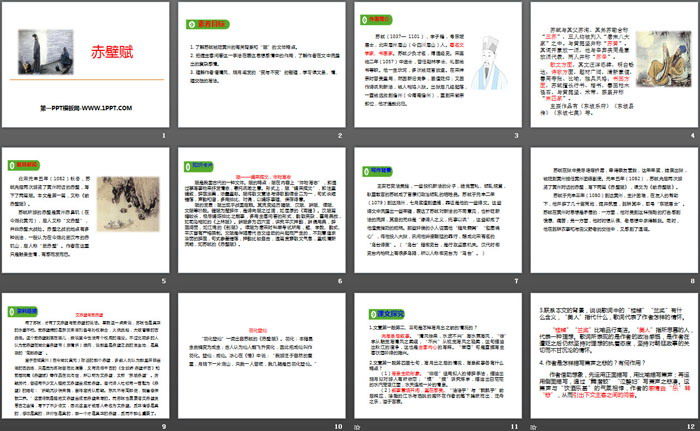Select slide 9 thumbnail
This screenshot has height=431, width=700.
click(85, 356)
